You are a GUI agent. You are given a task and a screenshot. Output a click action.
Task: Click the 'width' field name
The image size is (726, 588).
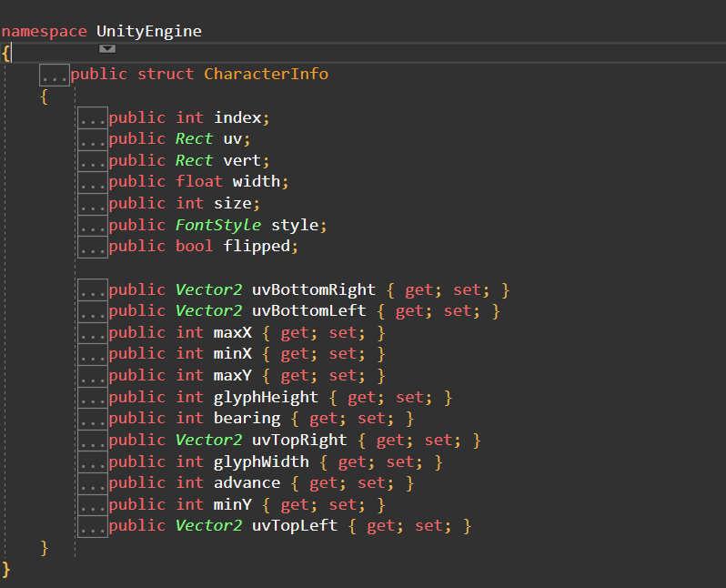256,182
